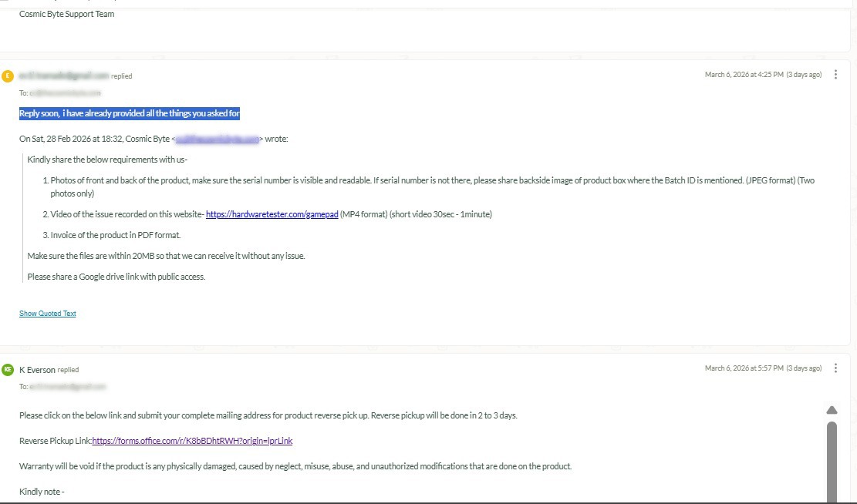
Task: Click 'Kindly share the below requirements with us-'
Action: (x=107, y=160)
